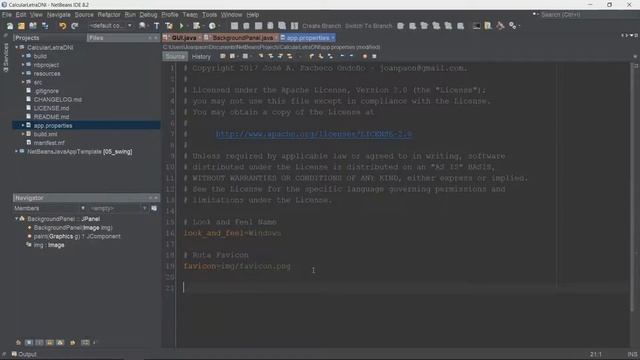Select the Source view button
The width and height of the screenshot is (640, 360).
pyautogui.click(x=175, y=56)
